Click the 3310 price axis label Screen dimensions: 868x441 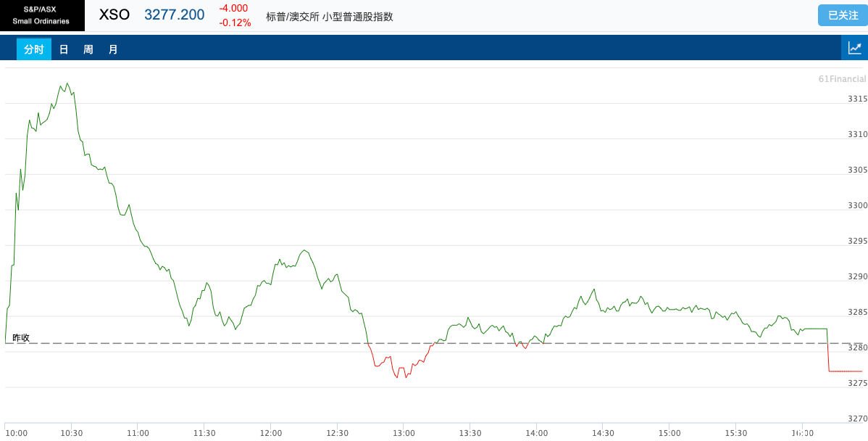tap(857, 134)
